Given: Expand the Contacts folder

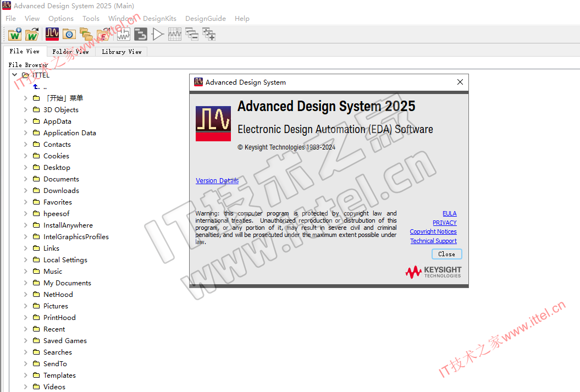Looking at the screenshot, I should coord(25,144).
